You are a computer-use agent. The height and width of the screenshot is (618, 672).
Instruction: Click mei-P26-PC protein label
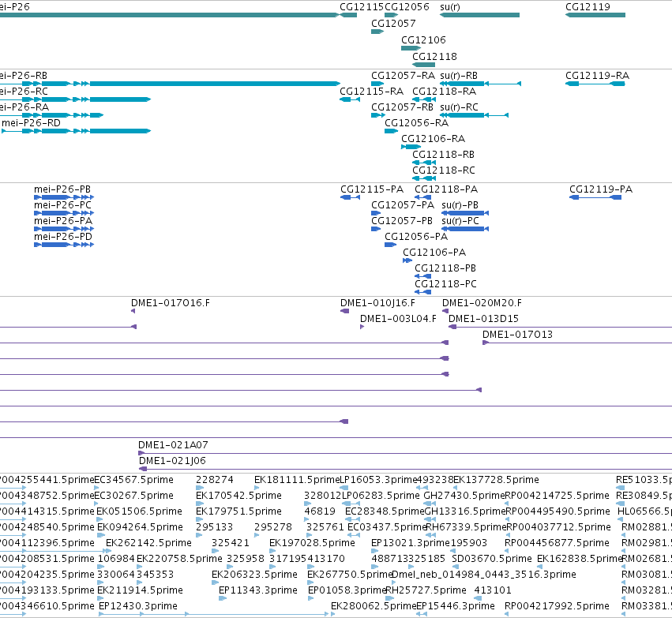63,205
